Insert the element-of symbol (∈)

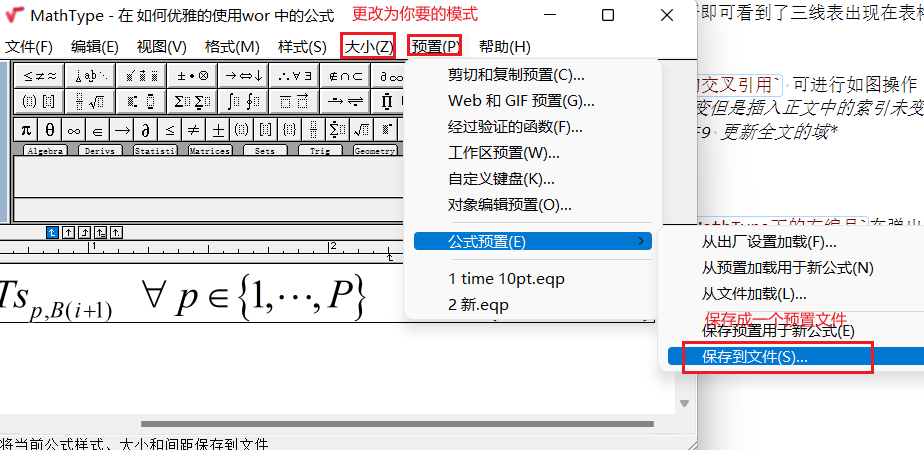[98, 130]
